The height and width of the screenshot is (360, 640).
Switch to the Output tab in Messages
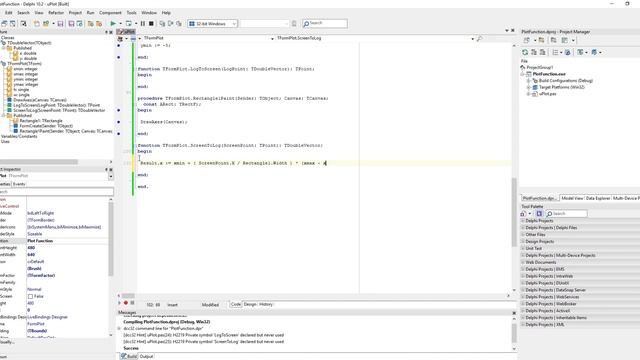pos(146,356)
